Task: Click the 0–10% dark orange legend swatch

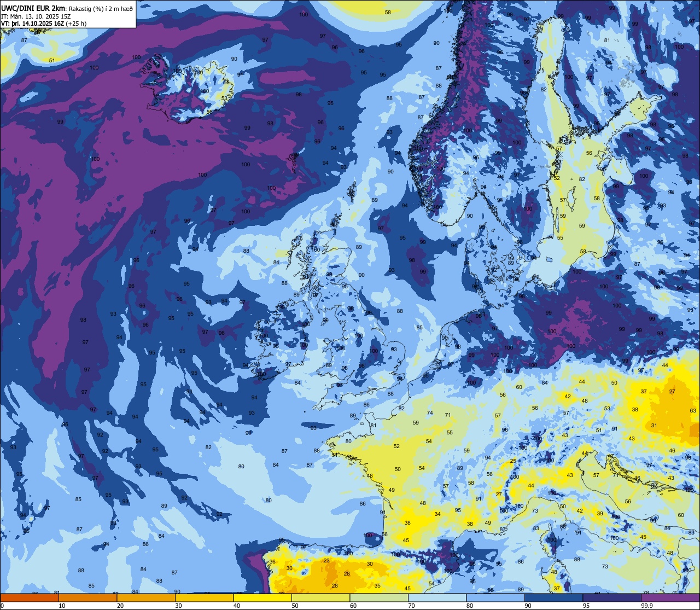Action: pos(30,598)
